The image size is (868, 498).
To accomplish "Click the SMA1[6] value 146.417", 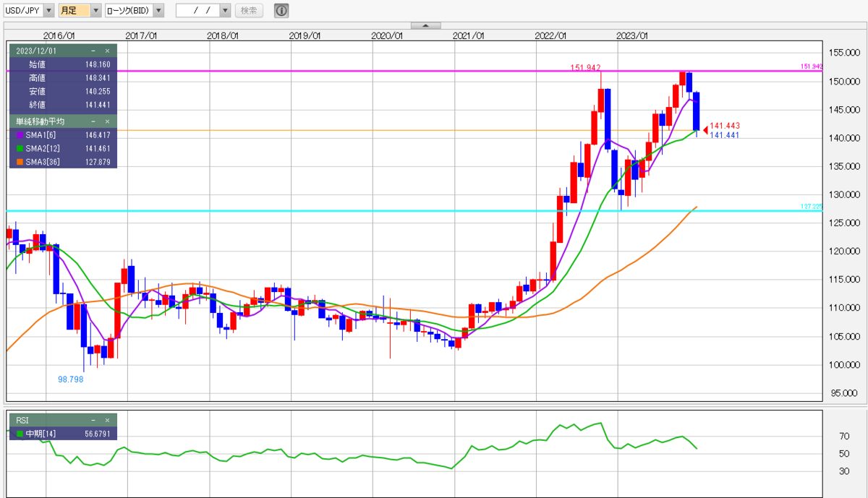I will pyautogui.click(x=96, y=134).
